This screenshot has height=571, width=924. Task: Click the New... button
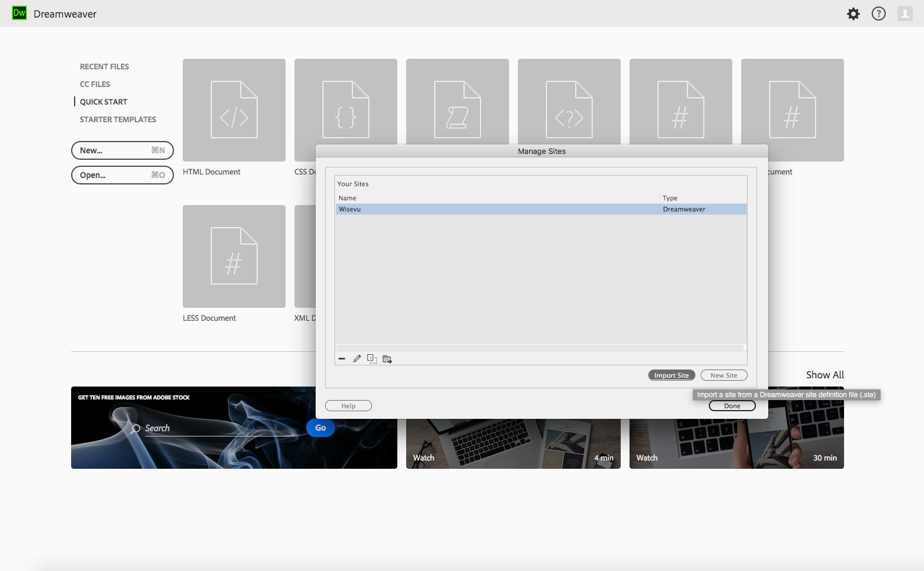[x=122, y=150]
